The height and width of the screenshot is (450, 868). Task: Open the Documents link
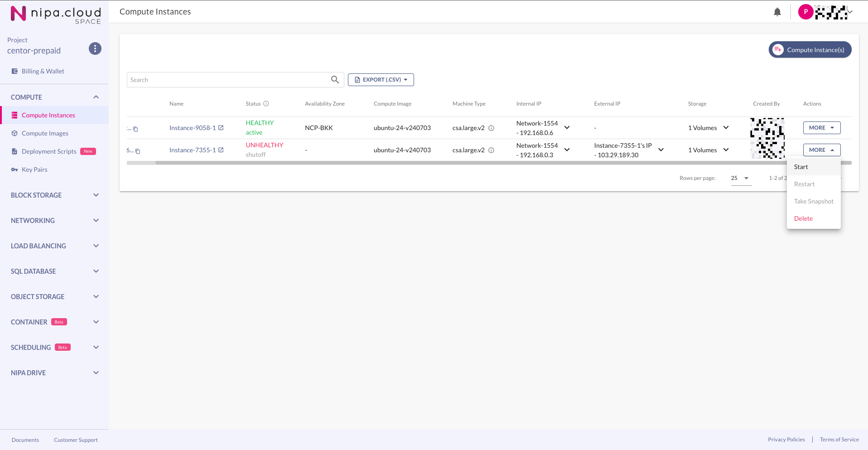tap(25, 440)
